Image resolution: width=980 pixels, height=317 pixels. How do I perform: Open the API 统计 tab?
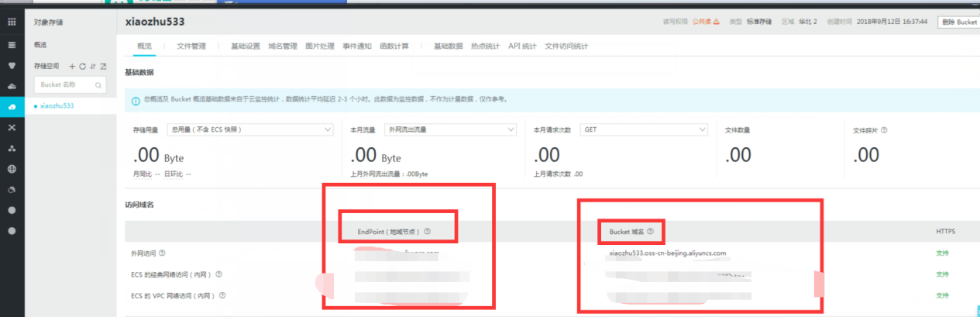522,47
